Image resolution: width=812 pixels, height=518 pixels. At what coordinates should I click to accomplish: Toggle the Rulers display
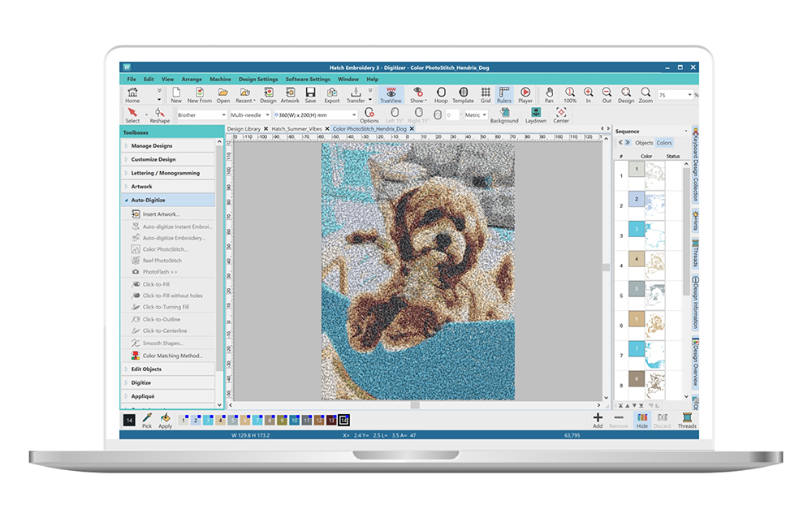(x=504, y=95)
